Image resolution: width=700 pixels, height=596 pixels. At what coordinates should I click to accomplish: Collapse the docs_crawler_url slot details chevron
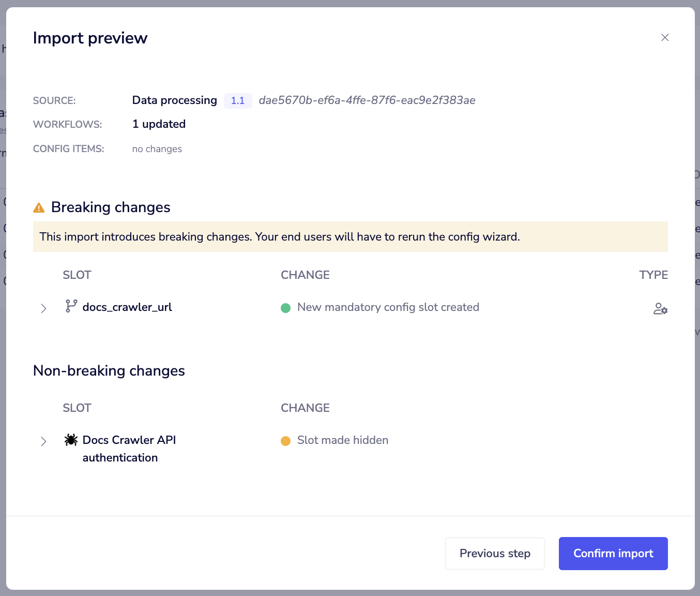pos(43,308)
